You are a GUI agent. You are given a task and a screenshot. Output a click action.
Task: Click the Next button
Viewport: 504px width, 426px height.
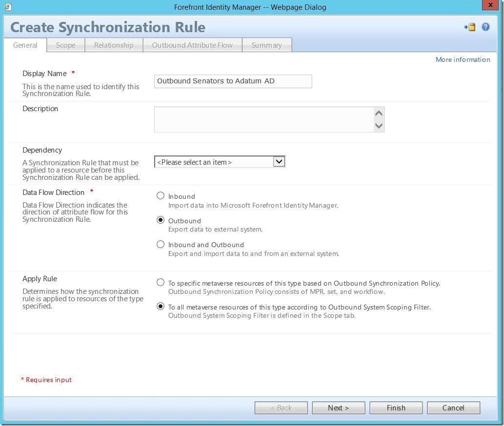tap(339, 407)
